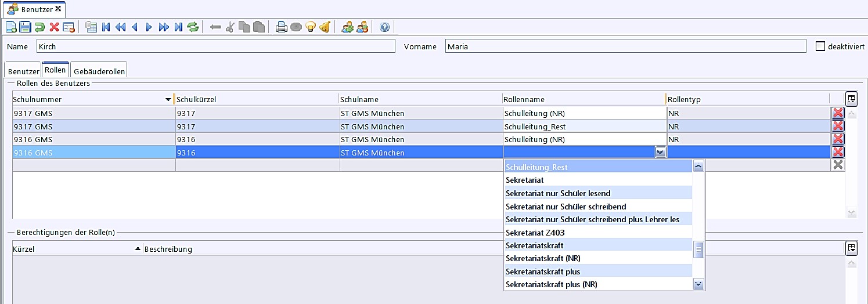Go to next record arrow
The width and height of the screenshot is (868, 304).
149,27
